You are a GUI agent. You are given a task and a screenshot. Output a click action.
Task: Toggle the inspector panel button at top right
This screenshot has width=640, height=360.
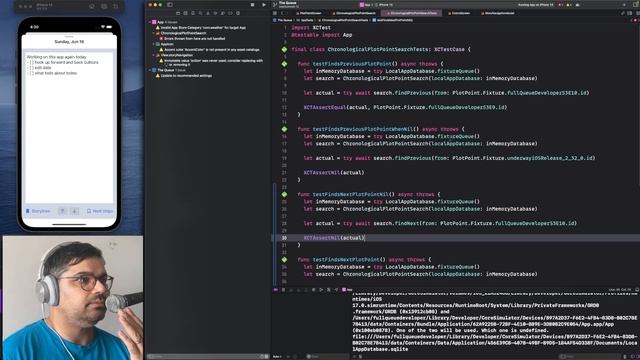pyautogui.click(x=636, y=5)
